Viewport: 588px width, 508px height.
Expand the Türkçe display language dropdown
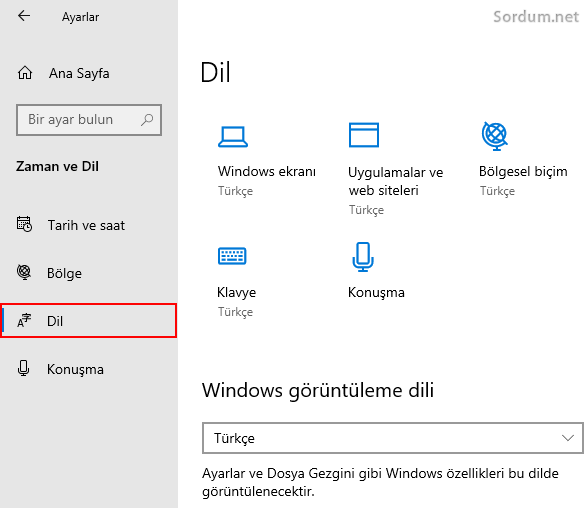tap(393, 438)
